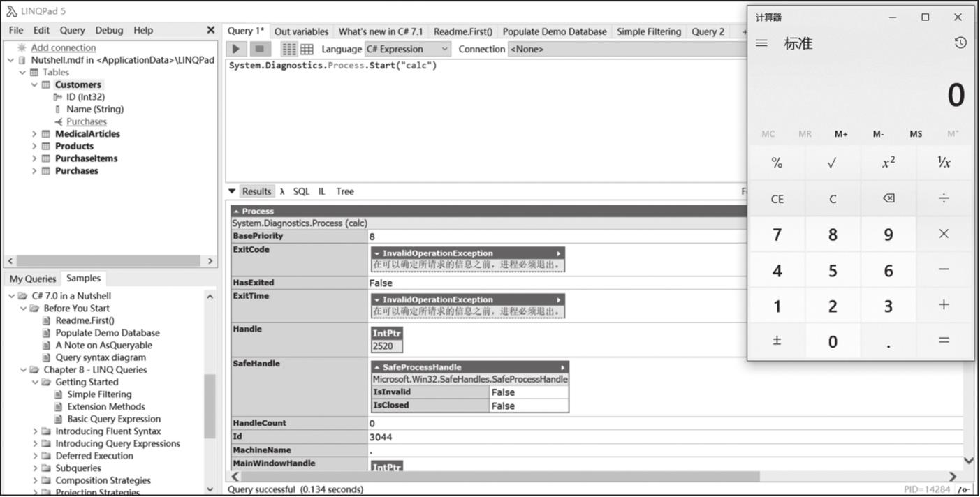
Task: Switch to the My Queries tab
Action: 31,279
